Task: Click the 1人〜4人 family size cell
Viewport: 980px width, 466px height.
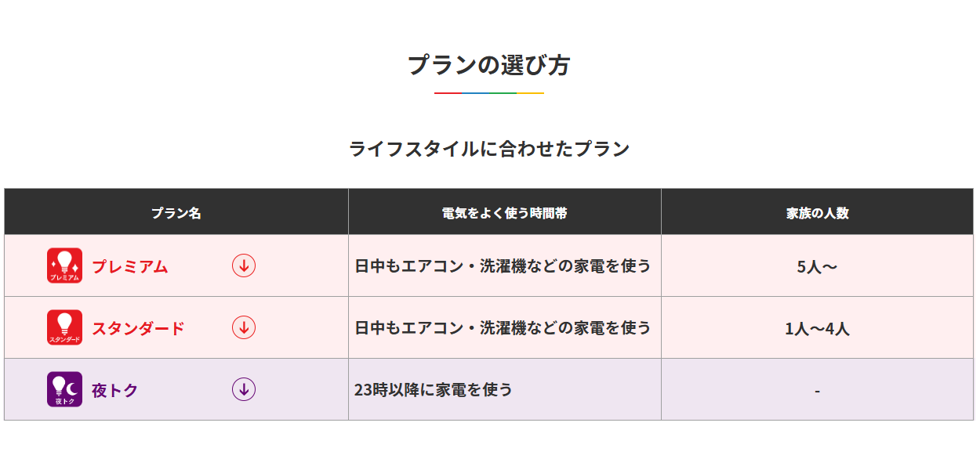Action: click(x=817, y=328)
